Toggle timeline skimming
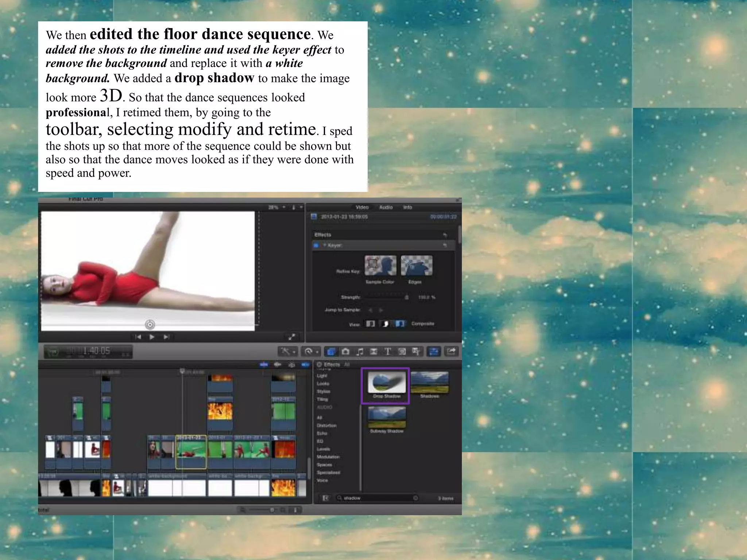Image resolution: width=747 pixels, height=560 pixels. click(x=264, y=365)
